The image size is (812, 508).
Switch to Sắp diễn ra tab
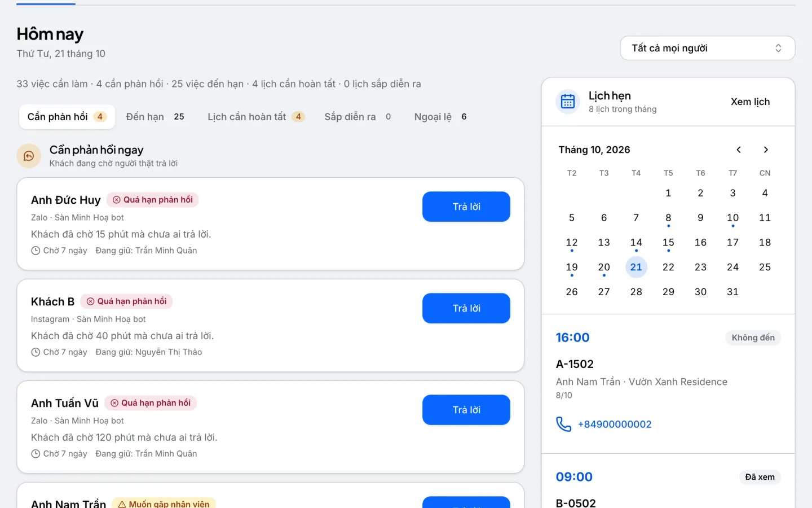pos(358,117)
